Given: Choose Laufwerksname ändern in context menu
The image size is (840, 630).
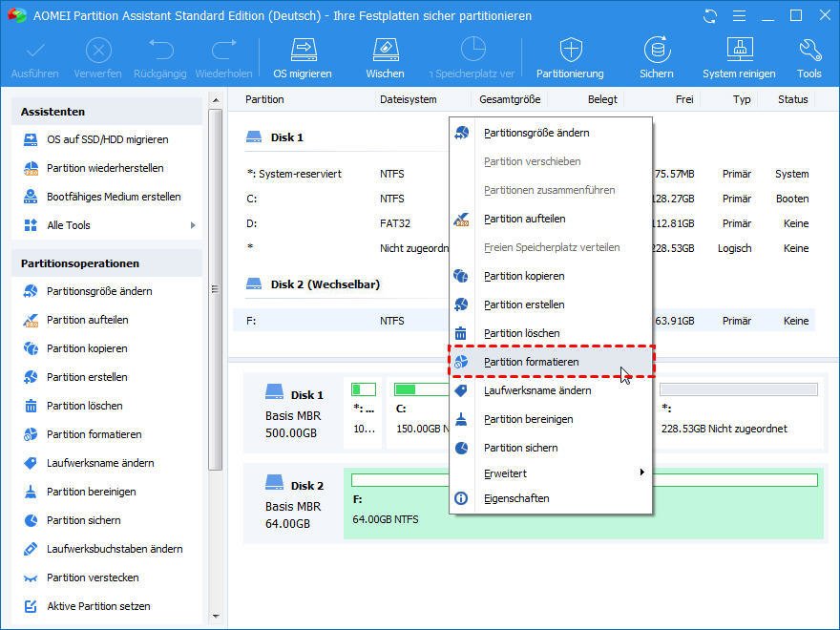Looking at the screenshot, I should (x=551, y=390).
